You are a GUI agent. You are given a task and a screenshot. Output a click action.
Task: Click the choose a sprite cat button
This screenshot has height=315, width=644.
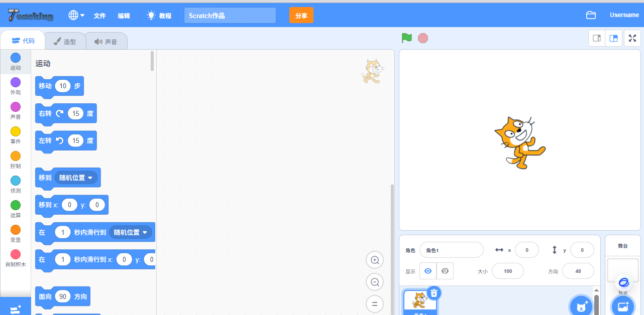click(x=582, y=306)
